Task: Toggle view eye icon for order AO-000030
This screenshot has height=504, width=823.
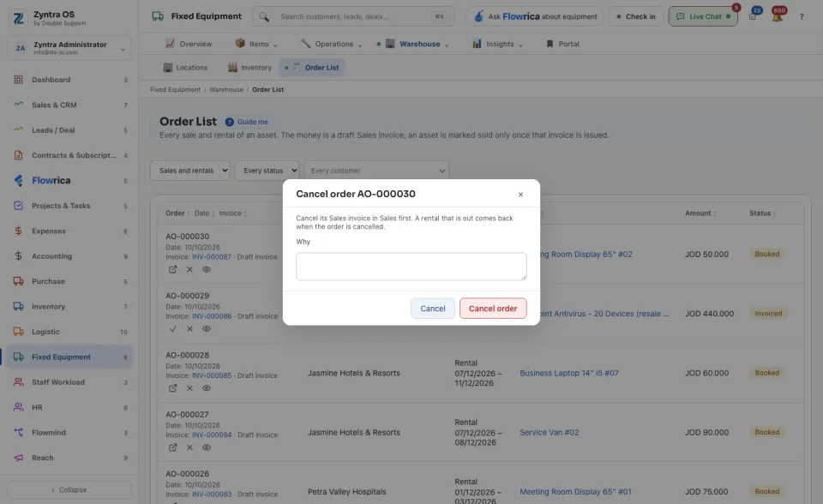Action: (x=207, y=269)
